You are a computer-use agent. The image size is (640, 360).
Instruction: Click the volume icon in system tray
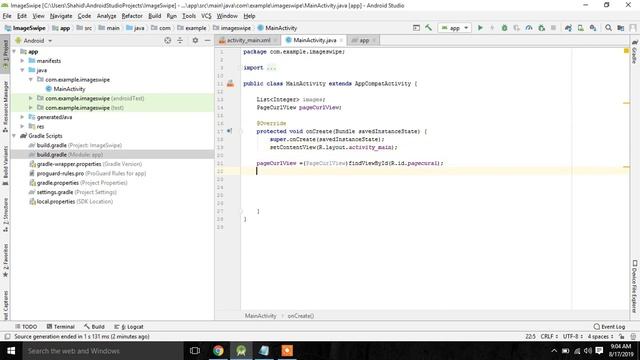coord(588,351)
